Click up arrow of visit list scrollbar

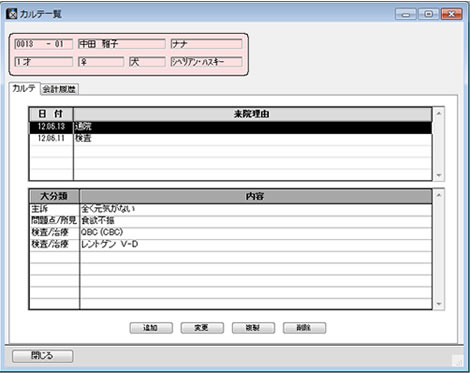439,114
